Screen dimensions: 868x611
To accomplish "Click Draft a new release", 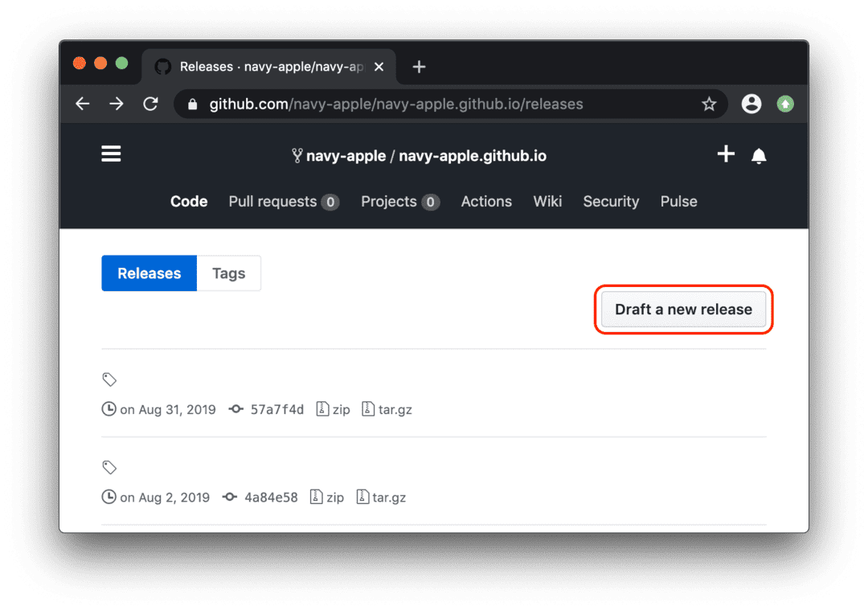I will pos(683,310).
